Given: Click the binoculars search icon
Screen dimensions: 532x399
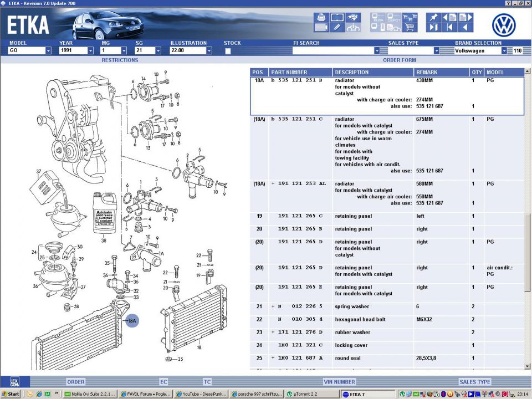Looking at the screenshot, I should (353, 17).
